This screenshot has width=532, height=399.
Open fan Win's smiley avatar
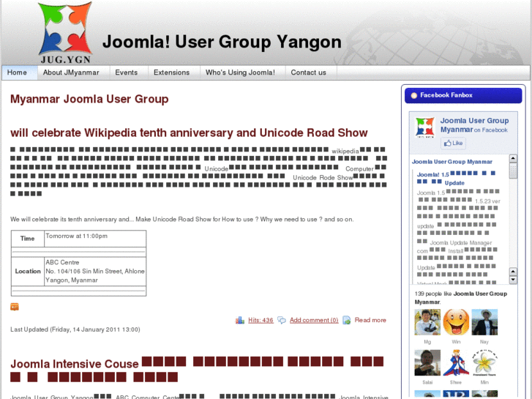456,322
